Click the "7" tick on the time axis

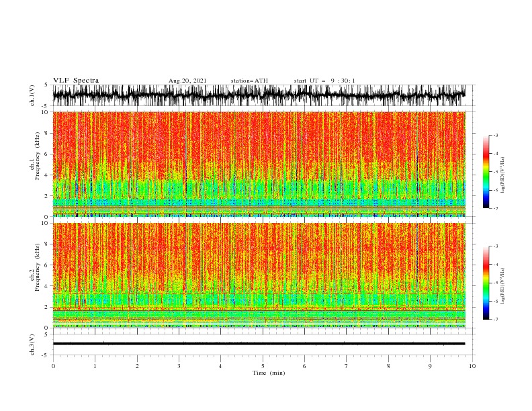tap(347, 366)
